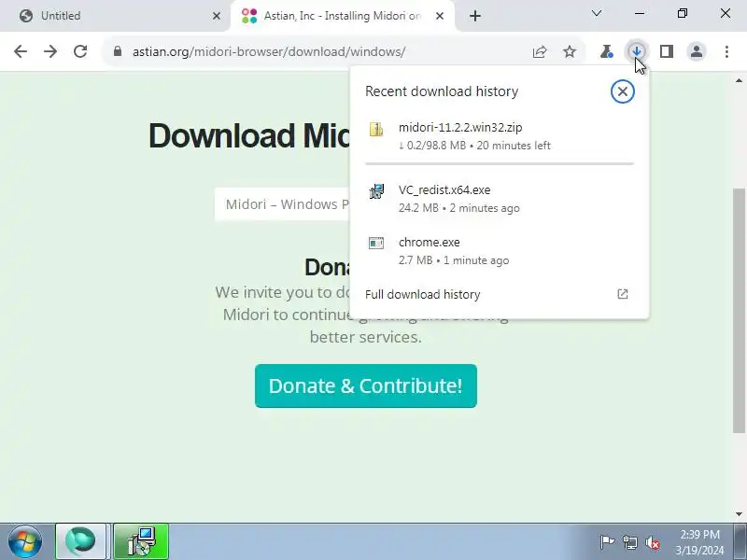Click the Donate & Contribute! button
The image size is (747, 560).
click(366, 385)
